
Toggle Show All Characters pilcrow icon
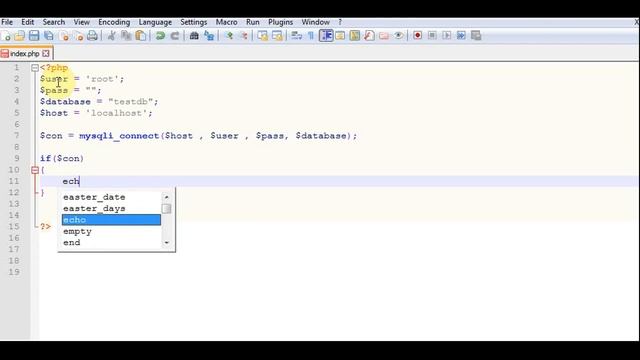(x=311, y=36)
